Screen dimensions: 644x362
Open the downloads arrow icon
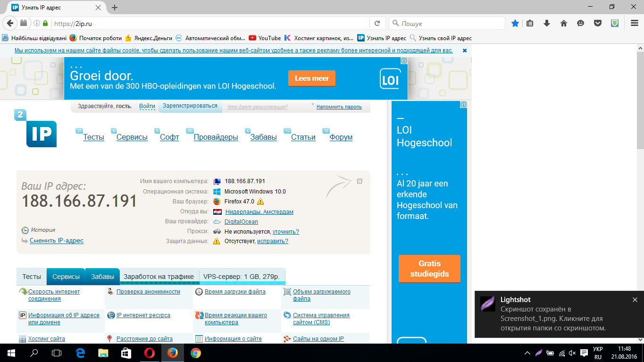[x=547, y=23]
